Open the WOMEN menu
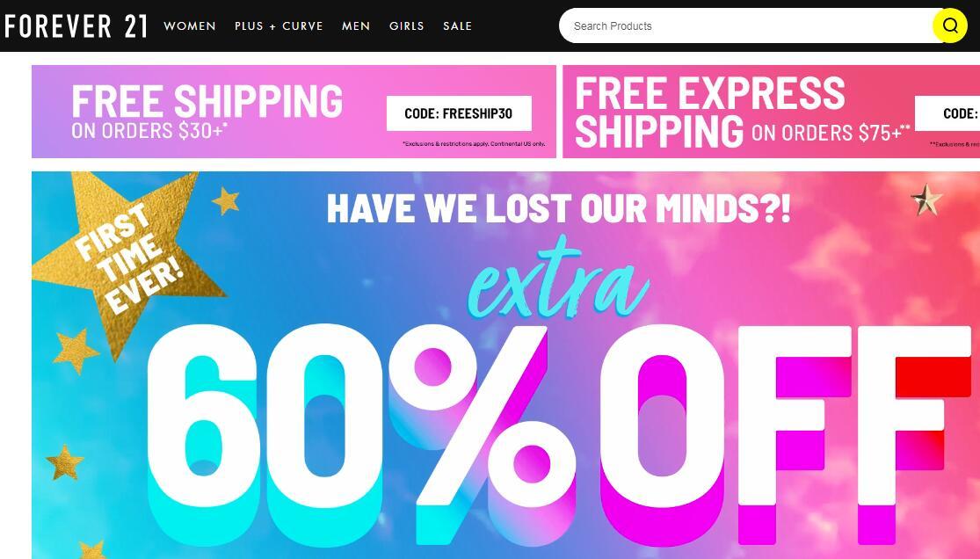The height and width of the screenshot is (559, 980). pyautogui.click(x=190, y=26)
